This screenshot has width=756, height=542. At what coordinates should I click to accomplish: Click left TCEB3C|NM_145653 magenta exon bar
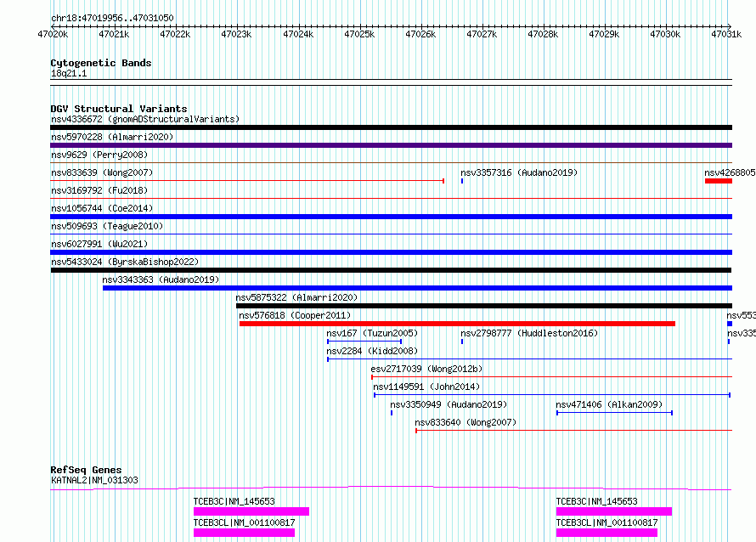coord(251,511)
